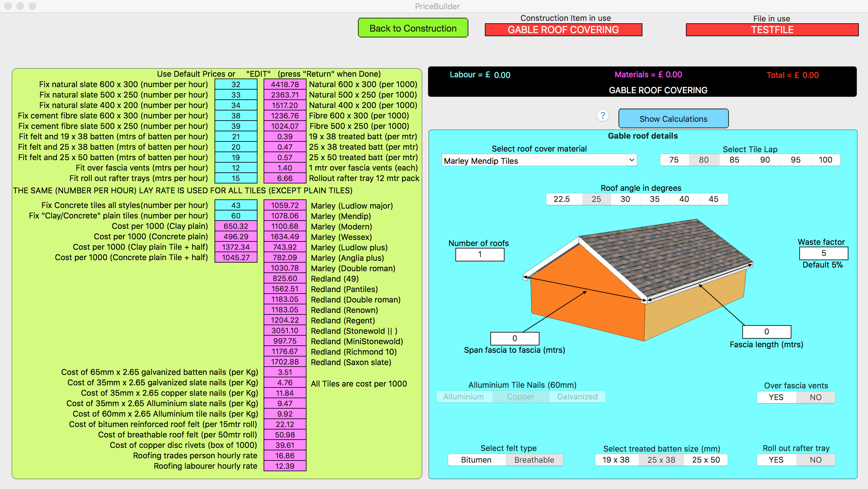Screen dimensions: 868x489
Task: Edit Concrete plain cost 496.29
Action: pos(236,237)
